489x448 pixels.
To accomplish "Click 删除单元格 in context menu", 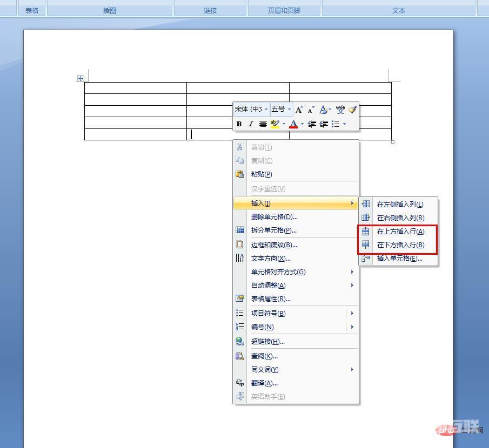I will 274,217.
